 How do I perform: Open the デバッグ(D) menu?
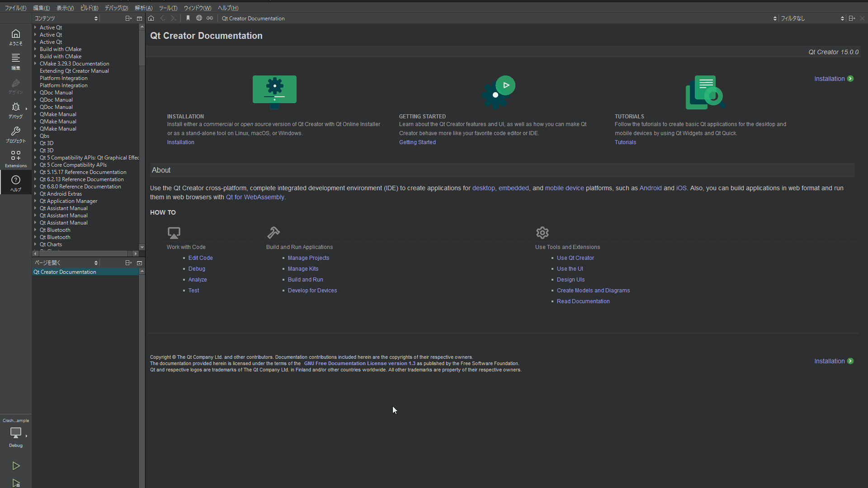tap(116, 8)
